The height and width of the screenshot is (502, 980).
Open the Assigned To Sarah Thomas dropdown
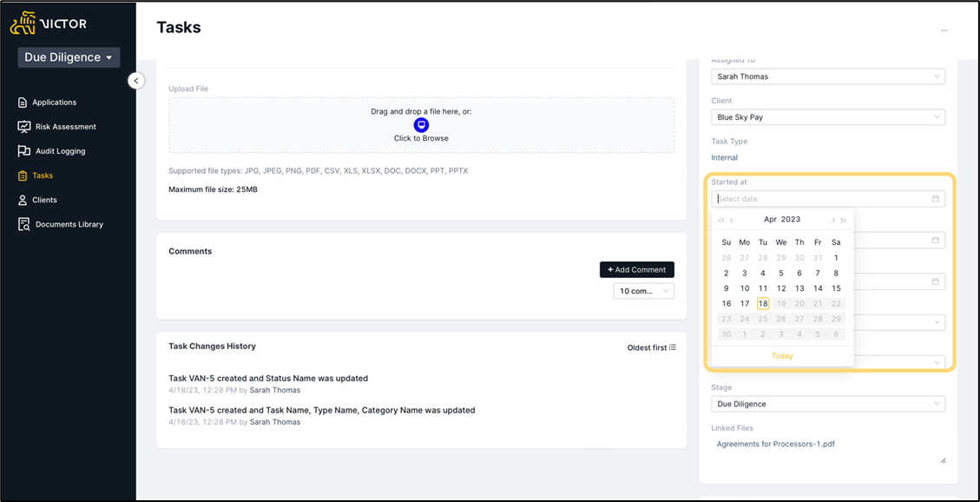point(828,76)
